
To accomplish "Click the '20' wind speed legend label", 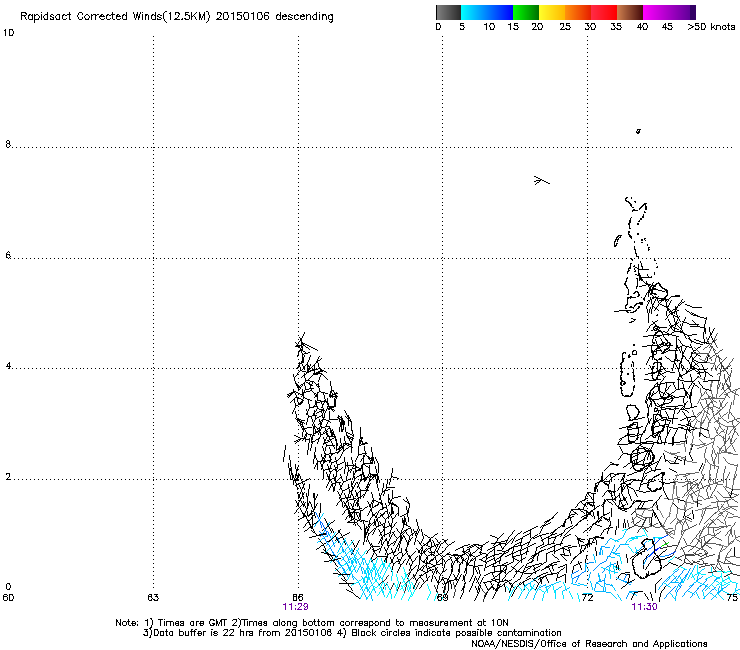I will pos(537,27).
